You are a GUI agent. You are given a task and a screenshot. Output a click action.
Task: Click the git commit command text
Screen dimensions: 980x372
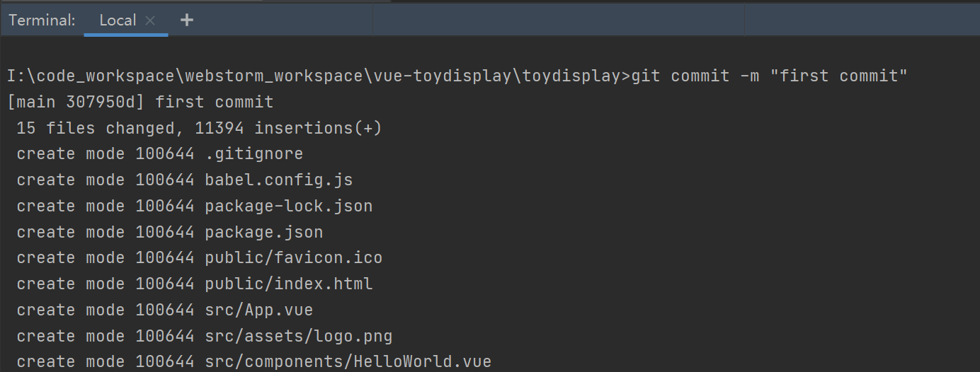pos(769,76)
